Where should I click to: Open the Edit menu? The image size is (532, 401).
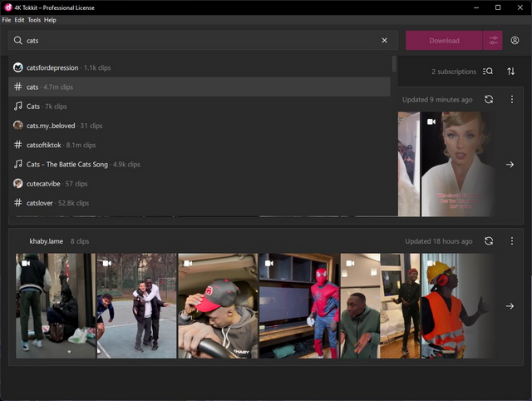click(x=19, y=20)
